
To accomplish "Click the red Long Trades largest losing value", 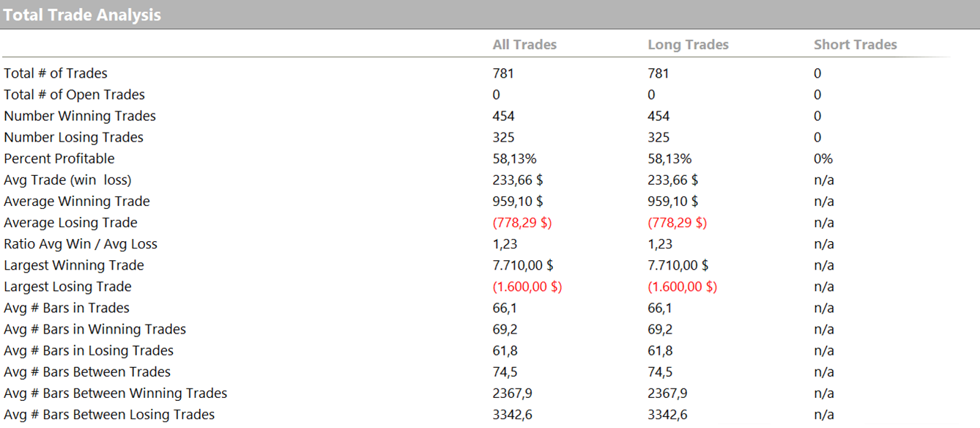I will pos(683,287).
